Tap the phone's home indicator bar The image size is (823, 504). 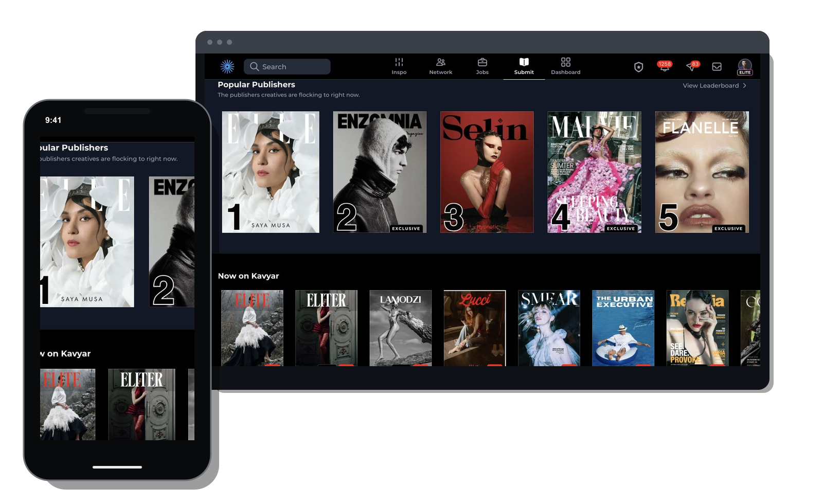(117, 467)
